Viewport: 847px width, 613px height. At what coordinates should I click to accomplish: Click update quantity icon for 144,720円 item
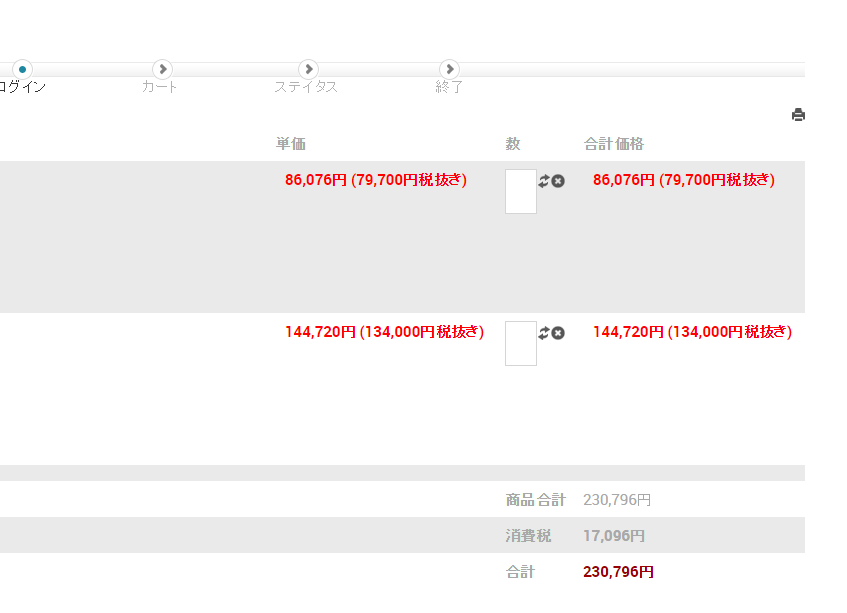[544, 333]
